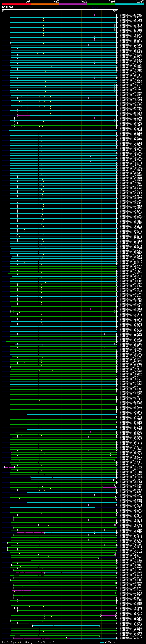Open hit UniRef100_Q8AVP6
Screen dimensions: 146x644
point(131,173)
